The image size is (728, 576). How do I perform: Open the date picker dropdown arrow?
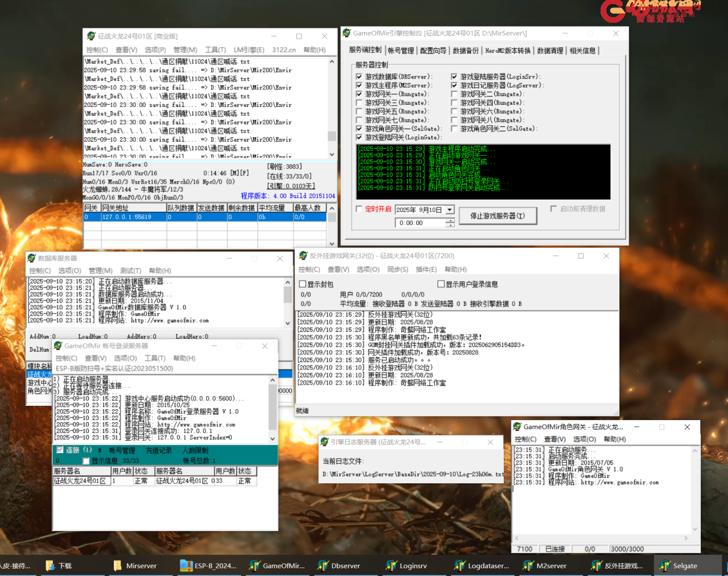[449, 210]
